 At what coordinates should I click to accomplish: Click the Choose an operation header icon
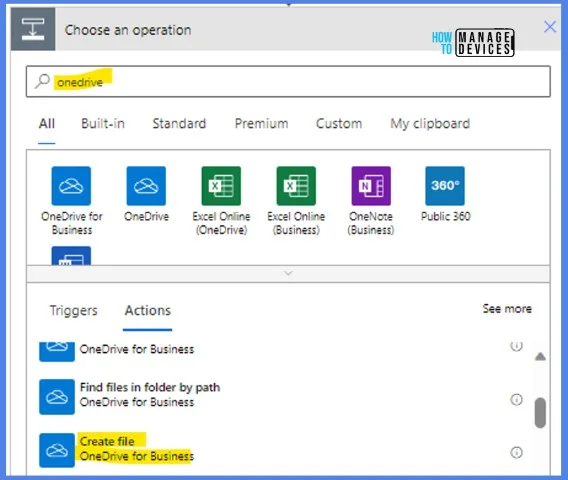(33, 29)
